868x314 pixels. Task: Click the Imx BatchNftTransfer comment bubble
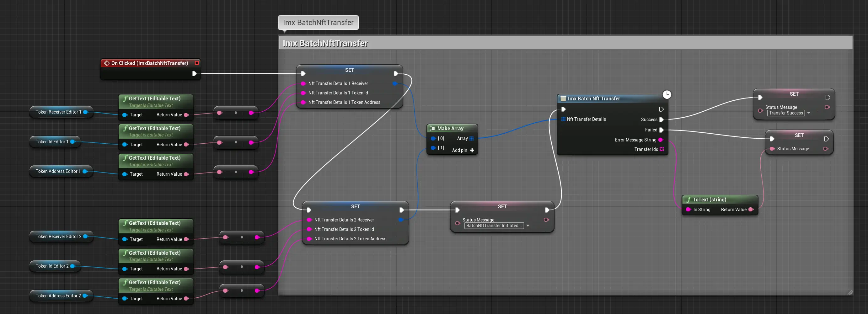coord(318,23)
